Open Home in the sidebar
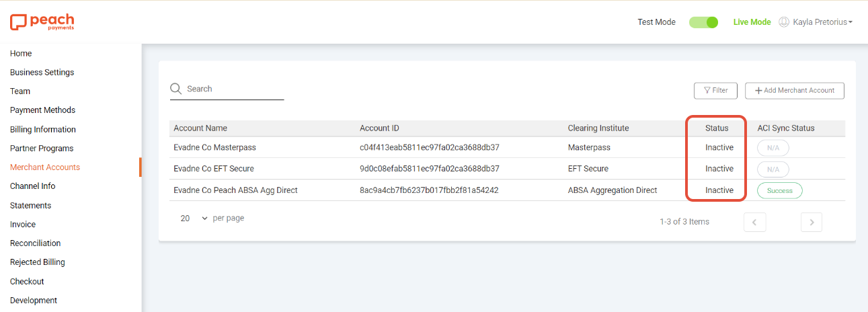868x312 pixels. [x=21, y=53]
